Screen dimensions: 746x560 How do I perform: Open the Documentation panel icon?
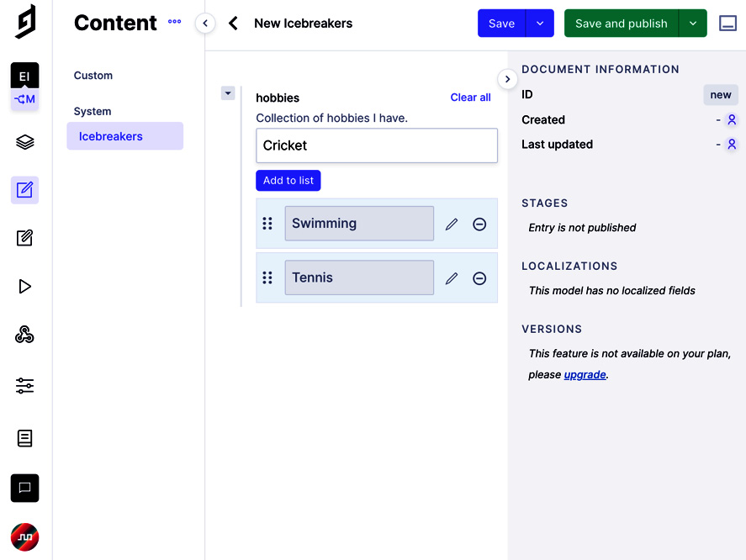point(24,438)
